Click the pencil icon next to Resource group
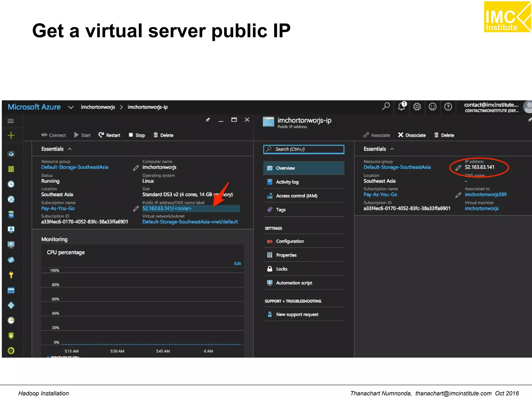Image resolution: width=532 pixels, height=399 pixels. [x=136, y=168]
